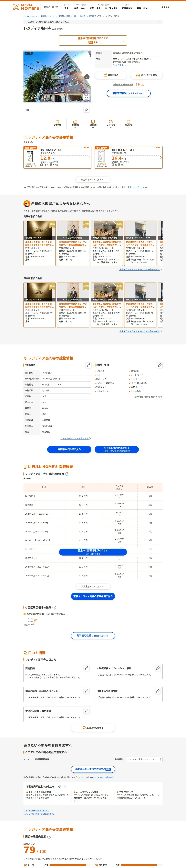This screenshot has height=868, width=186.
Task: Edit the 建物概要 review
Action: point(87,668)
